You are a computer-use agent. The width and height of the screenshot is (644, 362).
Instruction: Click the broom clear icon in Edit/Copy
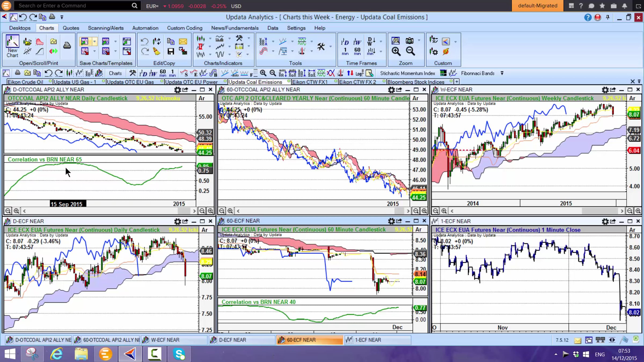pyautogui.click(x=157, y=51)
